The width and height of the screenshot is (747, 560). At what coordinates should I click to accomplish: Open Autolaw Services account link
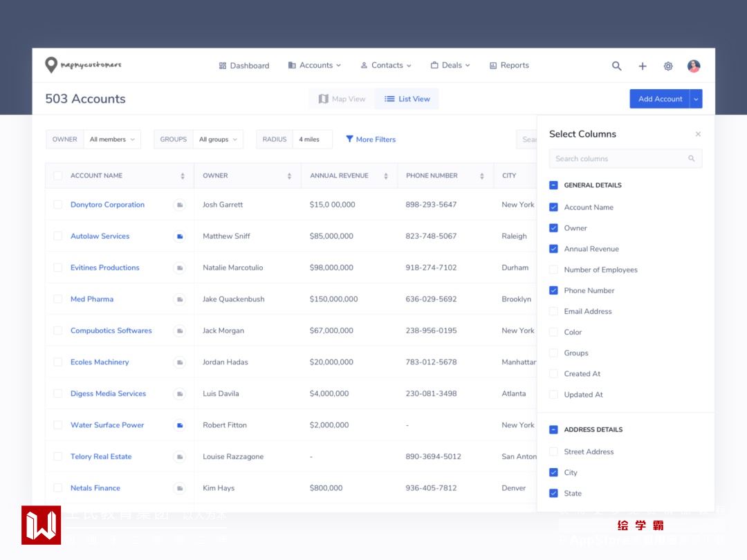pyautogui.click(x=100, y=236)
